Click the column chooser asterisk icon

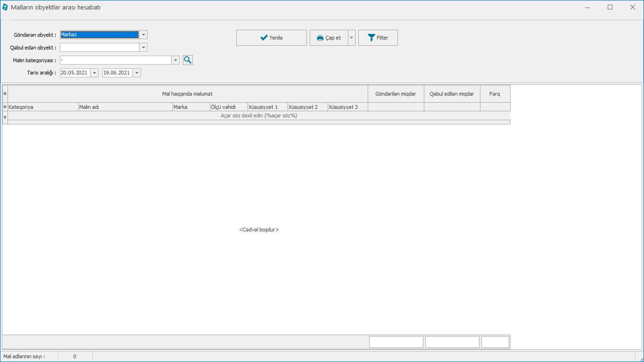coord(5,107)
